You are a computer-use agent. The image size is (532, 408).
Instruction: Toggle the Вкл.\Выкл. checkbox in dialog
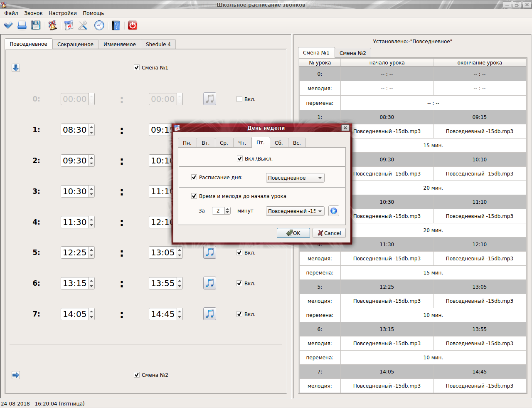[240, 158]
